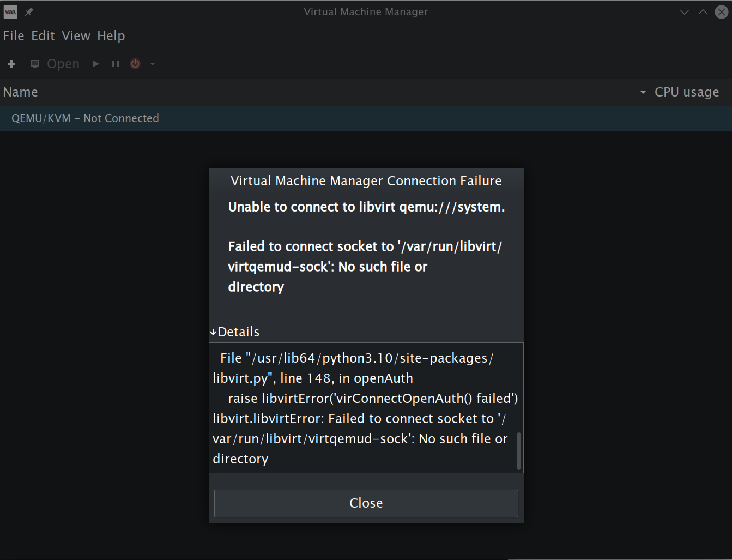Image resolution: width=732 pixels, height=560 pixels.
Task: Open the Edit menu
Action: click(43, 36)
